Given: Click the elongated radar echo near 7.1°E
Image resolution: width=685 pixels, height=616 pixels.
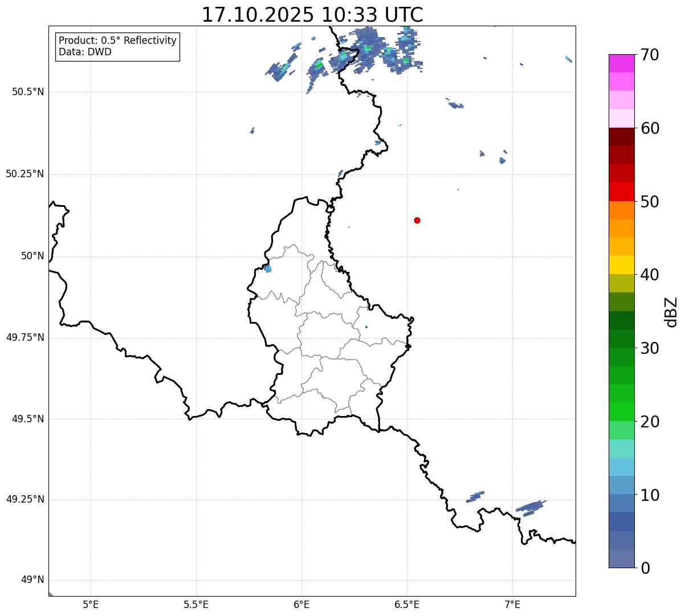Looking at the screenshot, I should click(531, 506).
